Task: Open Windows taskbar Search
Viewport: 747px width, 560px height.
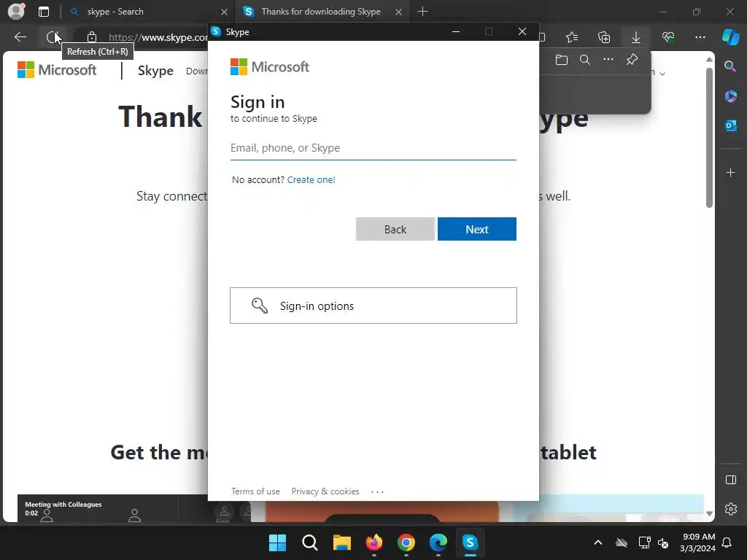Action: [x=309, y=542]
